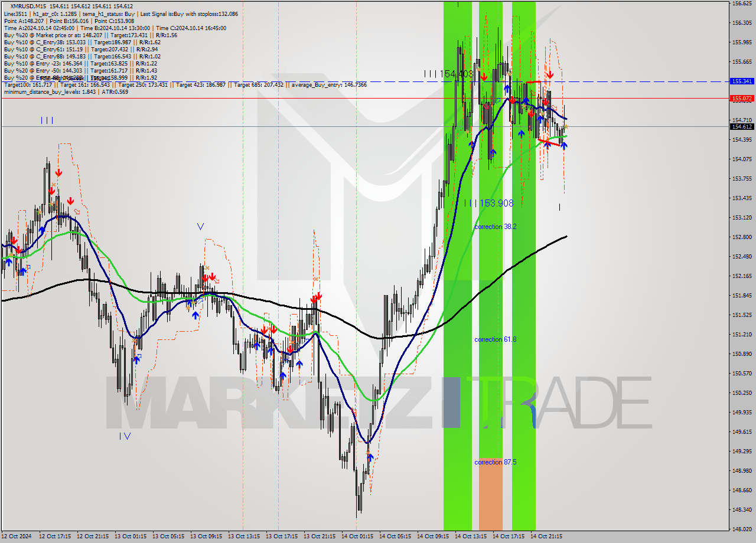756x543 pixels.
Task: Click the '14 Oct 21:15' time axis label
Action: pyautogui.click(x=546, y=537)
